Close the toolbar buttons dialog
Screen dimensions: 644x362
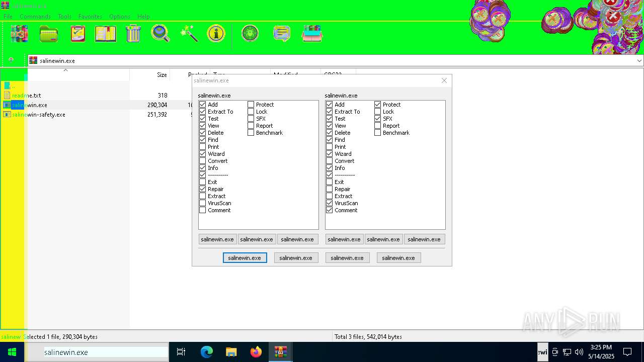(x=444, y=80)
